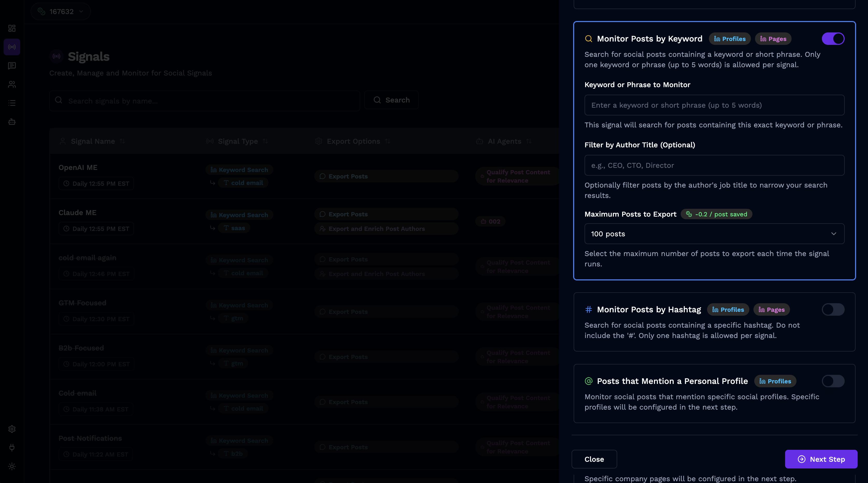This screenshot has width=868, height=483.
Task: Open the Maximum Posts to Export dropdown
Action: (x=714, y=234)
